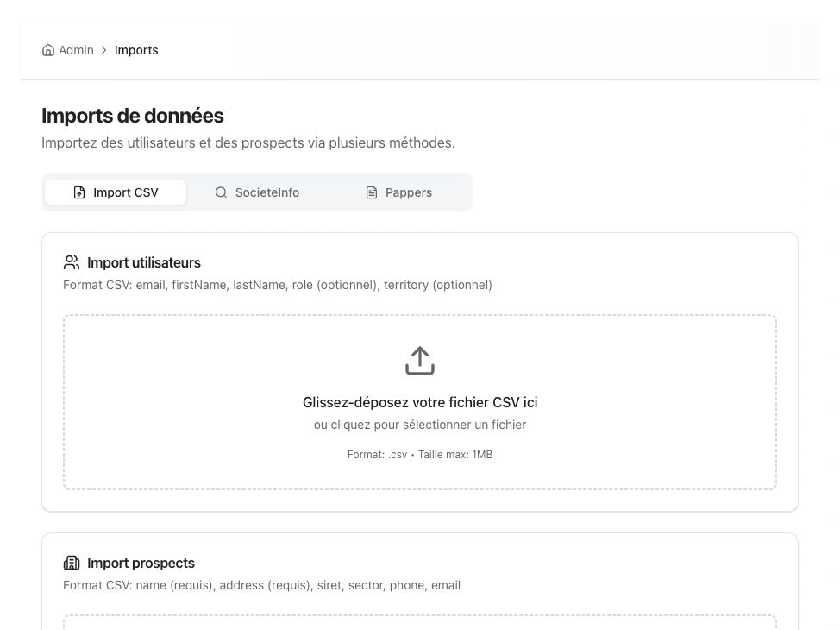Viewport: 840px width, 630px height.
Task: Click the Imports breadcrumb item
Action: (136, 50)
